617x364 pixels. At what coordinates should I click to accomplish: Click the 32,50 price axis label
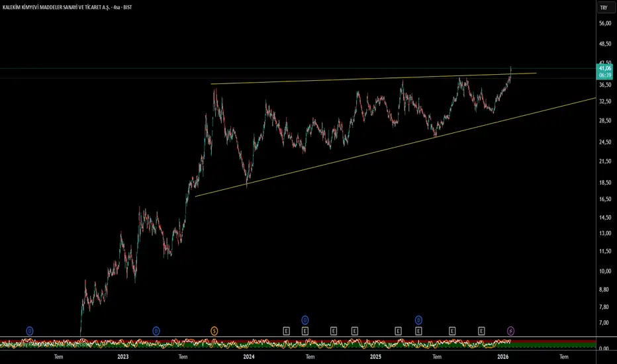[605, 101]
